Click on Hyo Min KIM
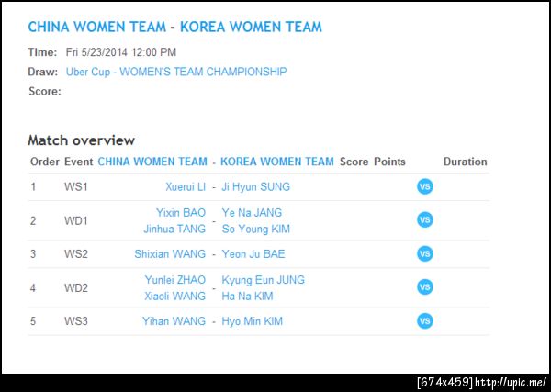The image size is (551, 392). [x=253, y=321]
